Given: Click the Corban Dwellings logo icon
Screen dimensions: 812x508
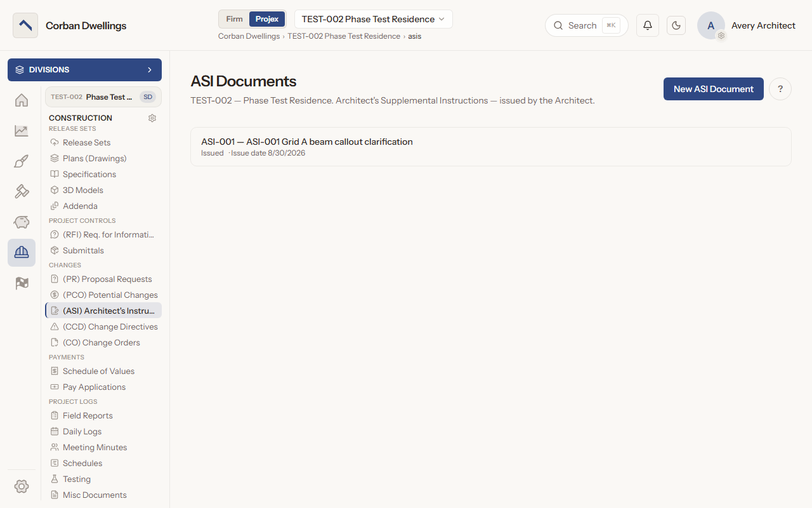Looking at the screenshot, I should click(x=25, y=25).
